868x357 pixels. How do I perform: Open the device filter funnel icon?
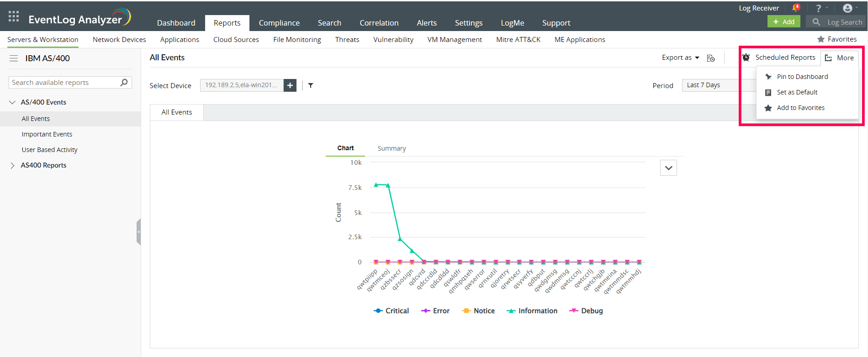pyautogui.click(x=311, y=85)
